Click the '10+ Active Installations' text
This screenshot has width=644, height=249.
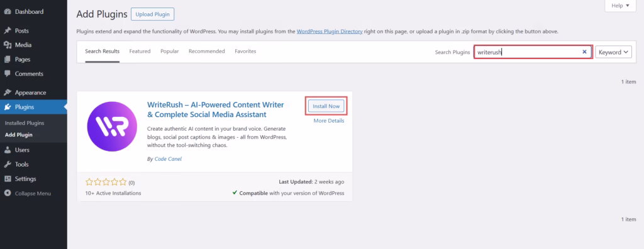pos(113,193)
